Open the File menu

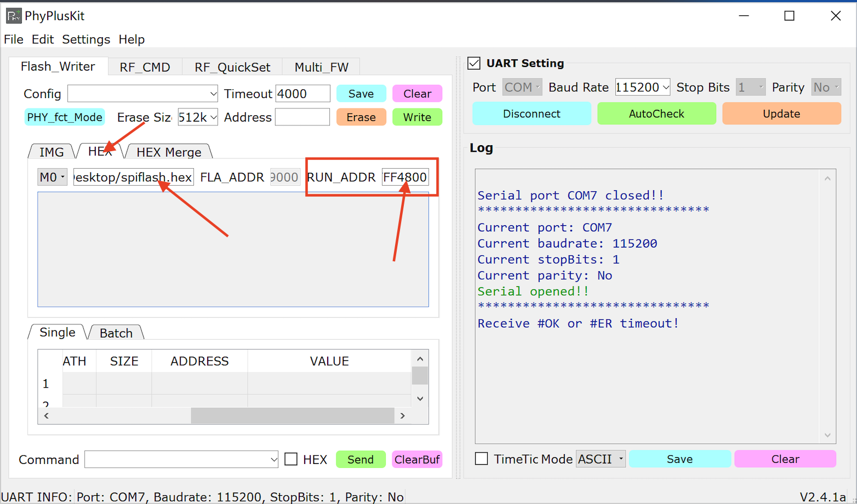coord(13,39)
